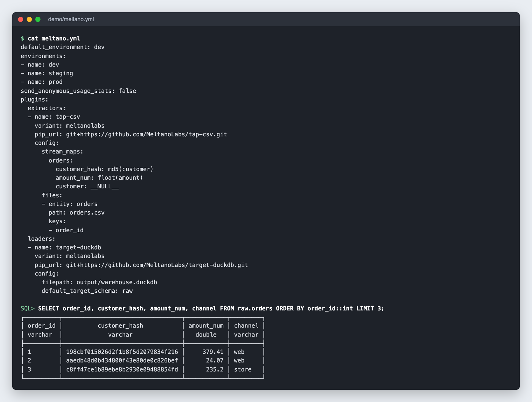The image size is (532, 402).
Task: Click the '- name: tap-csv' line
Action: click(54, 117)
